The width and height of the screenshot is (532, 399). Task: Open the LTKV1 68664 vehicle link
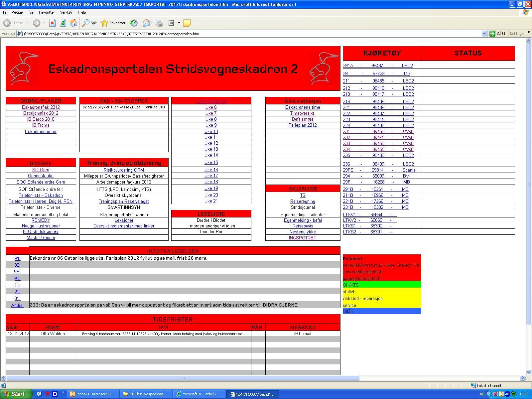tap(370, 214)
